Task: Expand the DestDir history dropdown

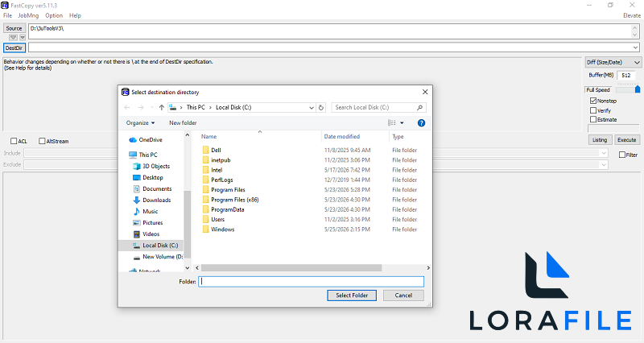Action: click(x=635, y=48)
